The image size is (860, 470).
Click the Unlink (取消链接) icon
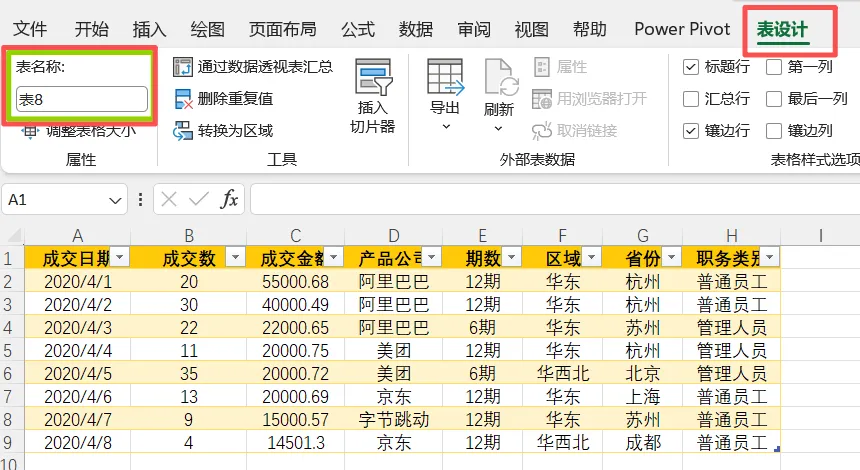(x=542, y=131)
